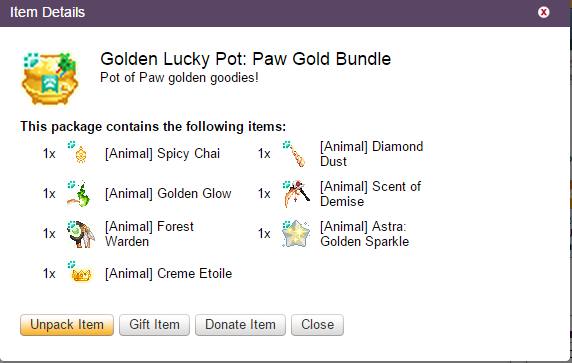Click the Golden Lucky Pot bundle title
Screen dimensions: 572x363
tap(246, 59)
